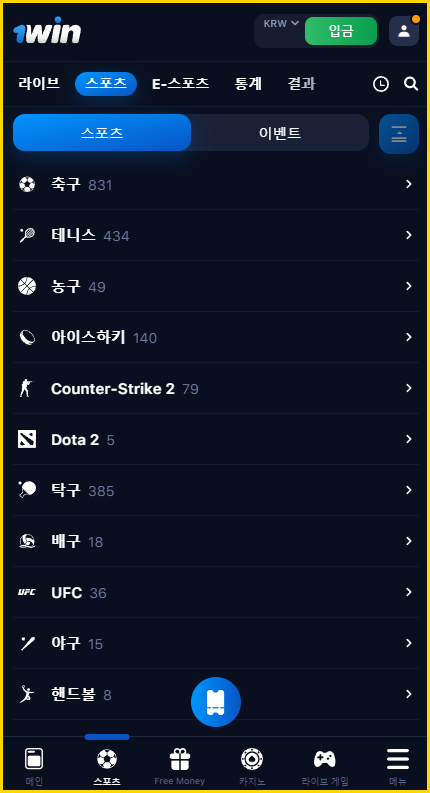Switch the toggle to 이벤트
The image size is (430, 793).
coord(280,133)
